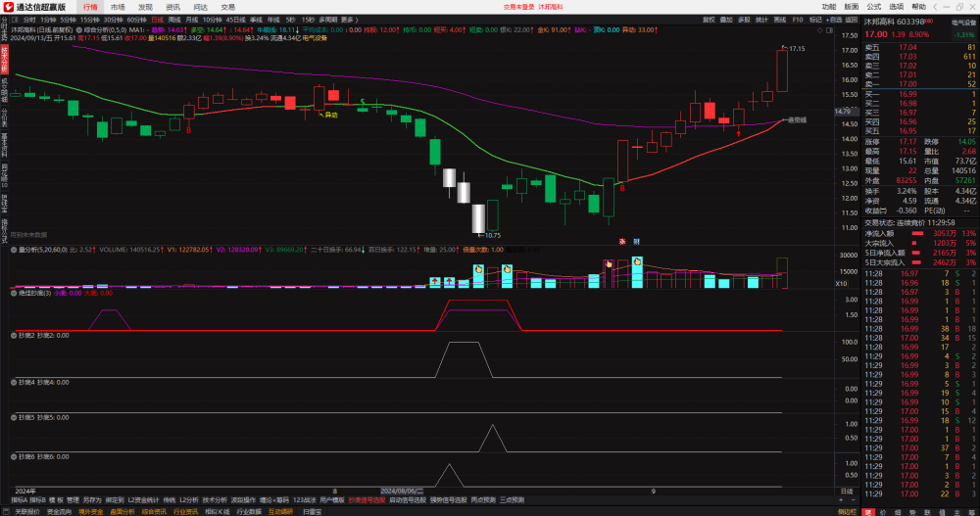Screen dimensions: 980x516
Task: Select the 15分钟 period
Action: click(x=90, y=20)
